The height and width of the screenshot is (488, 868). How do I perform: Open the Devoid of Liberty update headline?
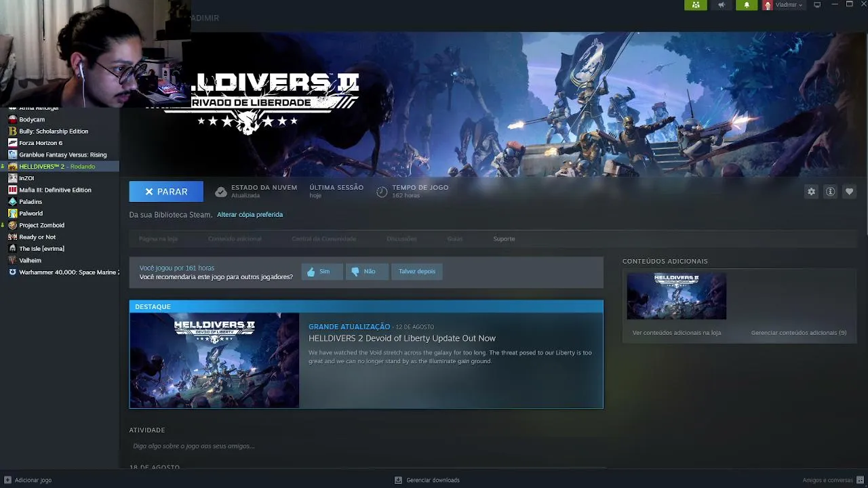[x=402, y=338]
